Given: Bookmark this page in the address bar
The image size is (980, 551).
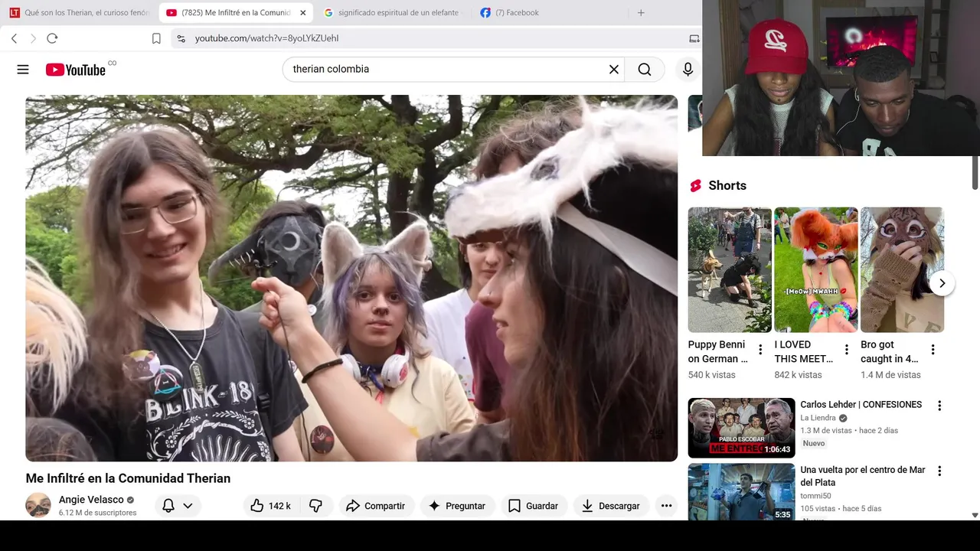Looking at the screenshot, I should click(x=156, y=38).
